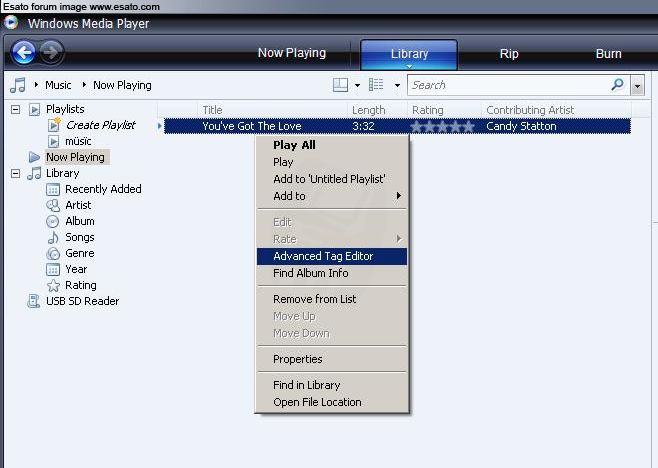
Task: Click the USB SD Reader device icon
Action: (x=34, y=301)
